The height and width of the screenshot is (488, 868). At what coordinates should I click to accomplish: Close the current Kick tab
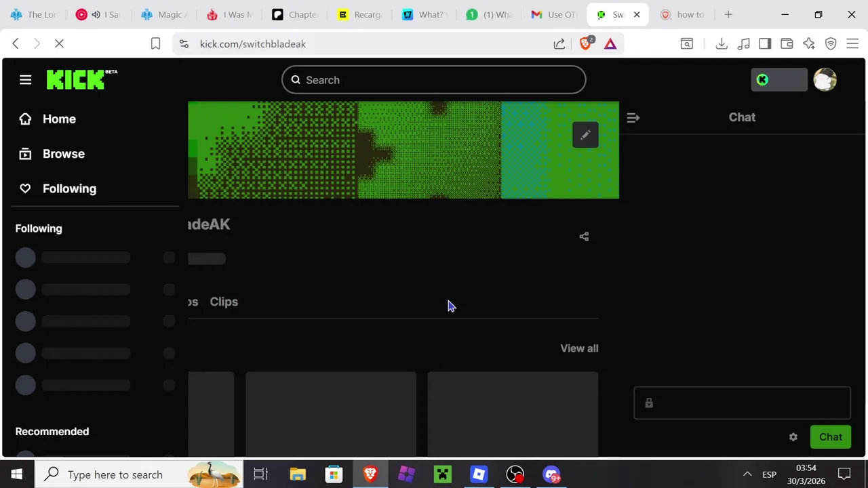(637, 14)
